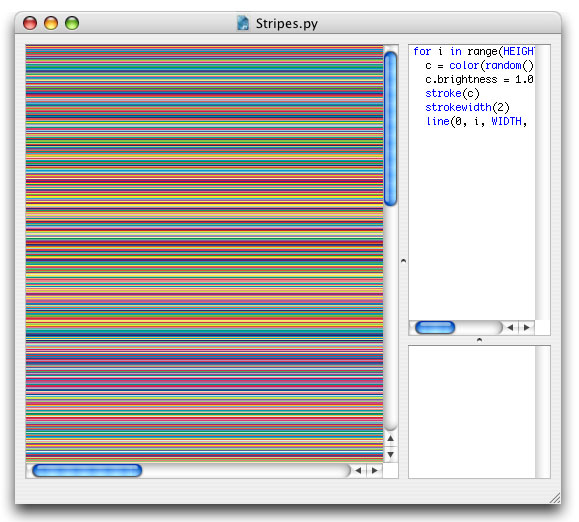Click the window resize grip corner

click(x=555, y=498)
